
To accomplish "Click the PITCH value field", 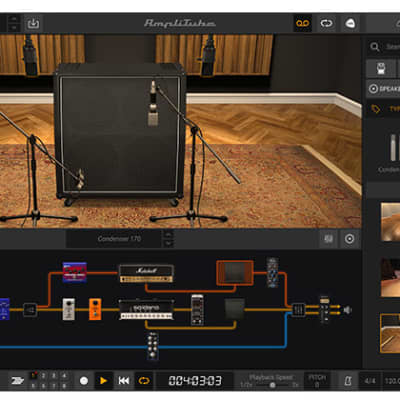I will coord(317,381).
